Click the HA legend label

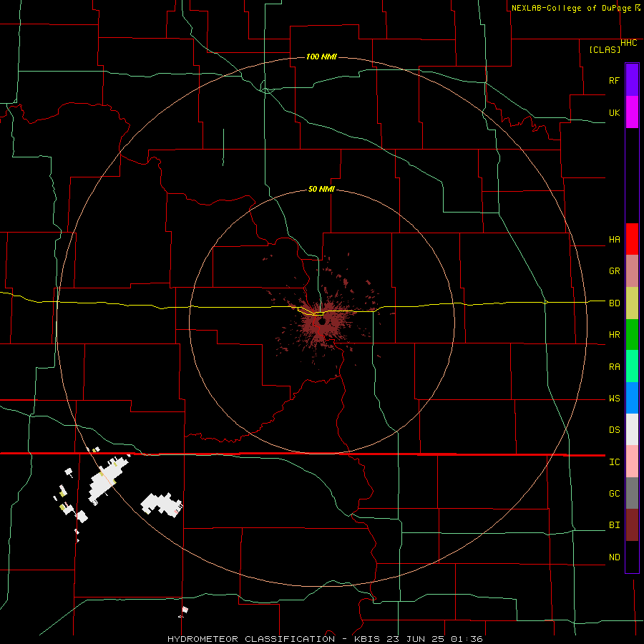pos(614,240)
